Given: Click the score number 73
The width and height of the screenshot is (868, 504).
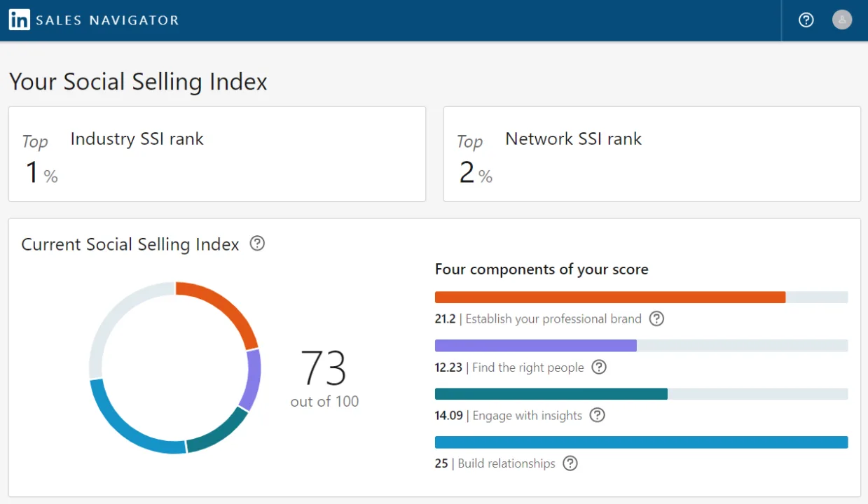Looking at the screenshot, I should [x=324, y=368].
